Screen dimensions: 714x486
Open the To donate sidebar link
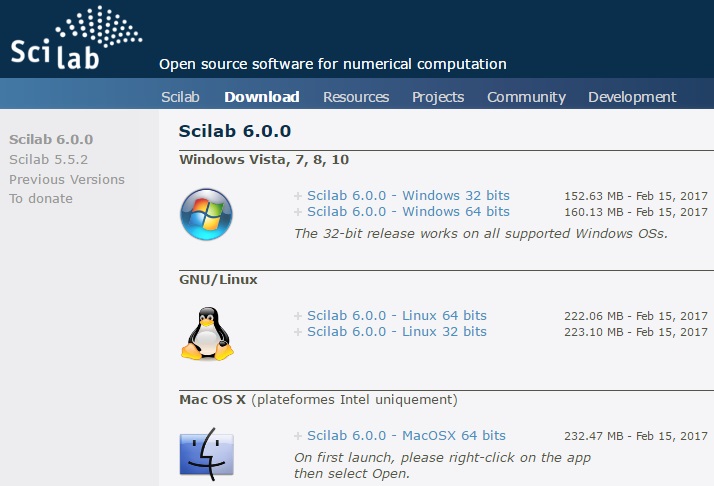click(x=41, y=199)
